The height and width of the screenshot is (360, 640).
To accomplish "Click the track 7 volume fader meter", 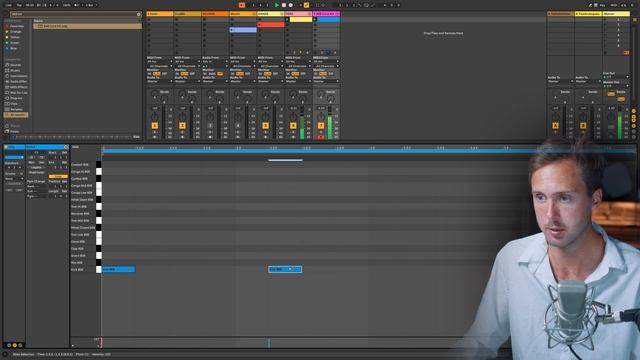I will [330, 123].
